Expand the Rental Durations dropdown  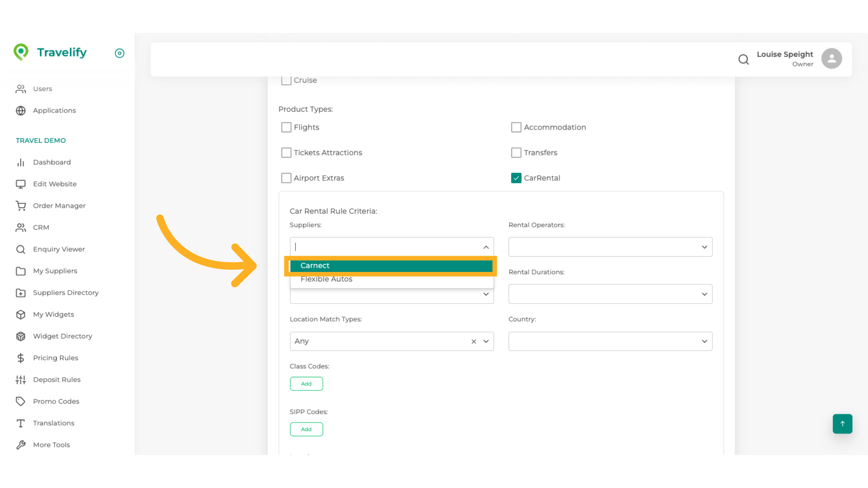point(610,294)
